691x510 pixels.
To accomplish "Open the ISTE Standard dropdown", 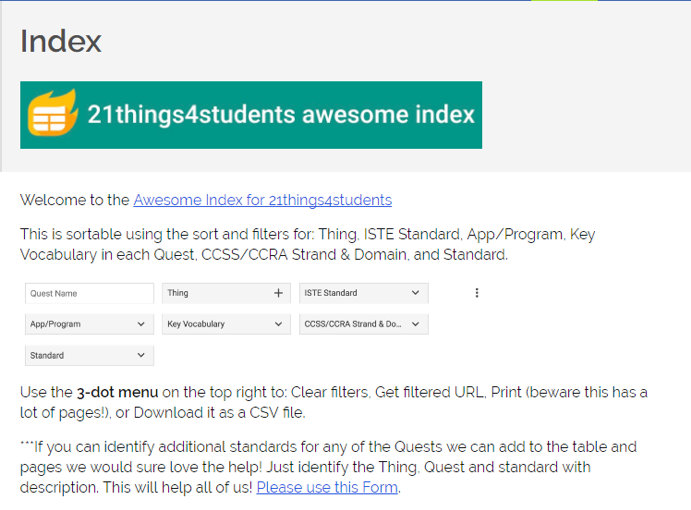I will pyautogui.click(x=364, y=293).
